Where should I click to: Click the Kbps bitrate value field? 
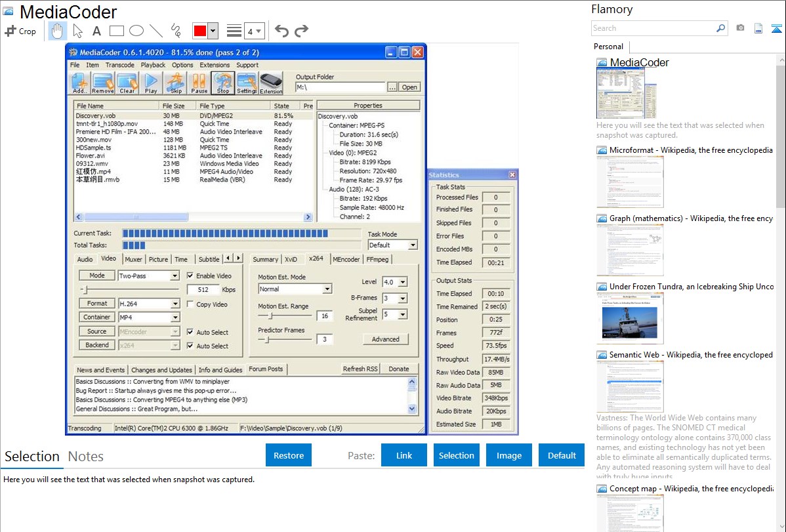tap(203, 289)
